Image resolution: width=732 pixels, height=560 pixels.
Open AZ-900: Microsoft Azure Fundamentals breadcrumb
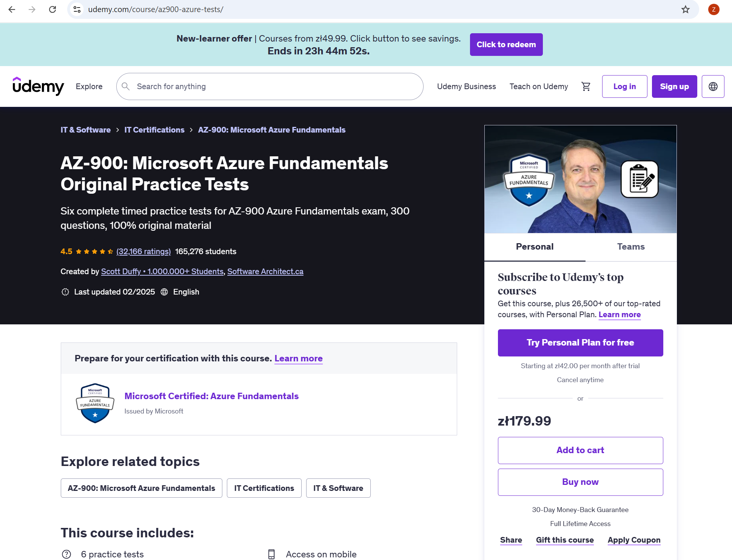[272, 130]
